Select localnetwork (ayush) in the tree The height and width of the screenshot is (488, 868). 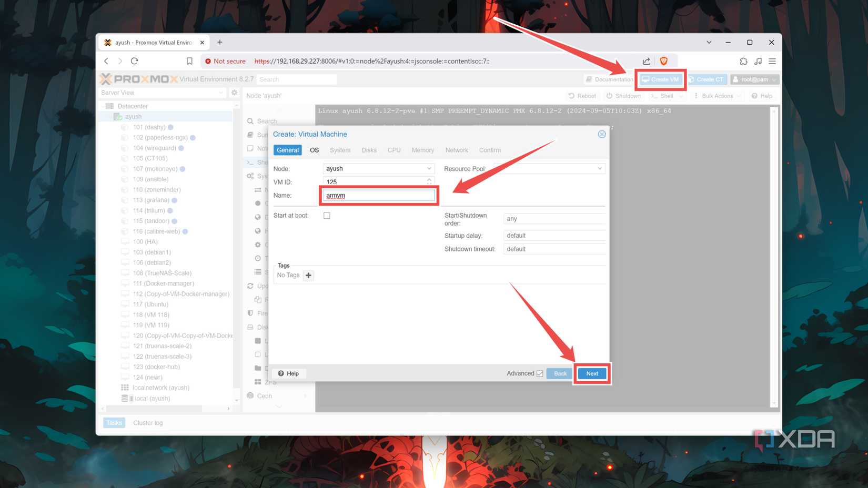click(x=160, y=388)
